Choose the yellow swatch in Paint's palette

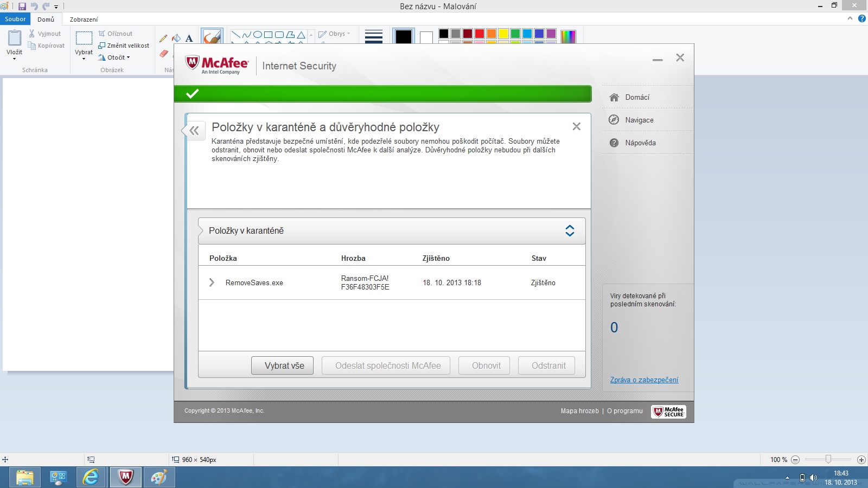[503, 34]
